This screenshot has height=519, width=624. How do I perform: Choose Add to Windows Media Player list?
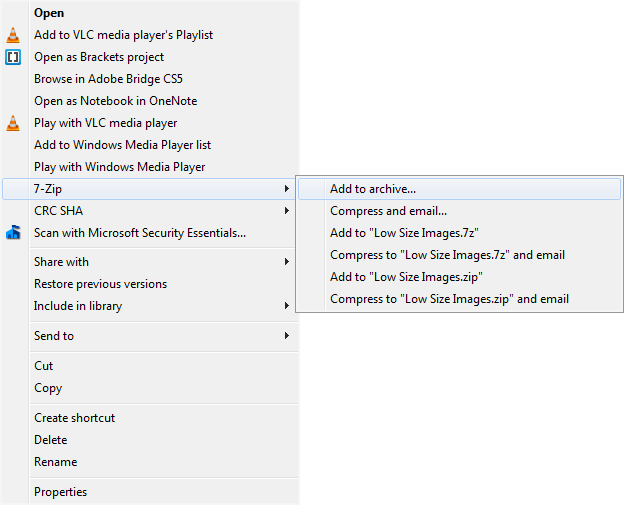(x=150, y=145)
